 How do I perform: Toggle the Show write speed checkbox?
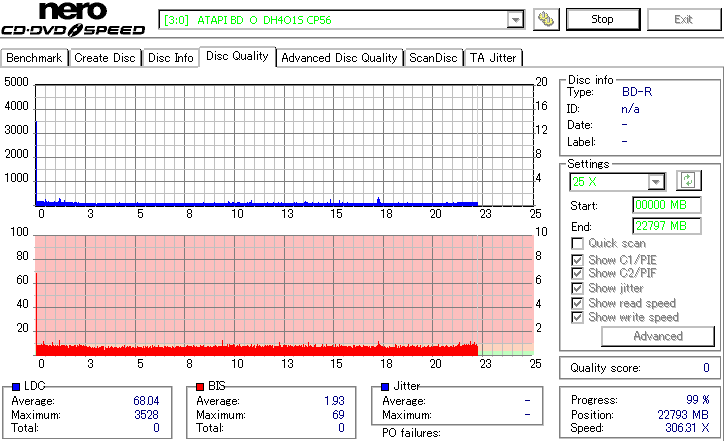tap(577, 317)
